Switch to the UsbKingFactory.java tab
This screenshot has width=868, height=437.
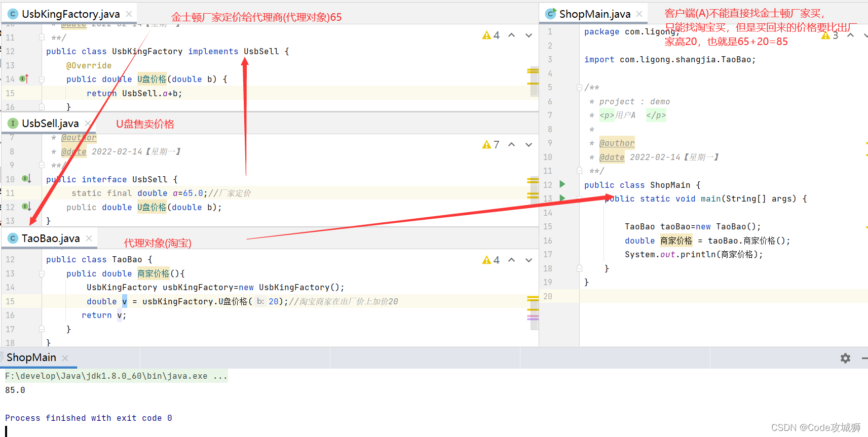point(70,14)
